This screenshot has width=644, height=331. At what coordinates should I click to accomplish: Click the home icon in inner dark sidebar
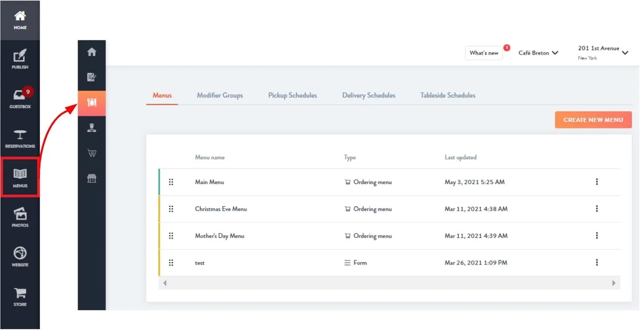point(92,52)
